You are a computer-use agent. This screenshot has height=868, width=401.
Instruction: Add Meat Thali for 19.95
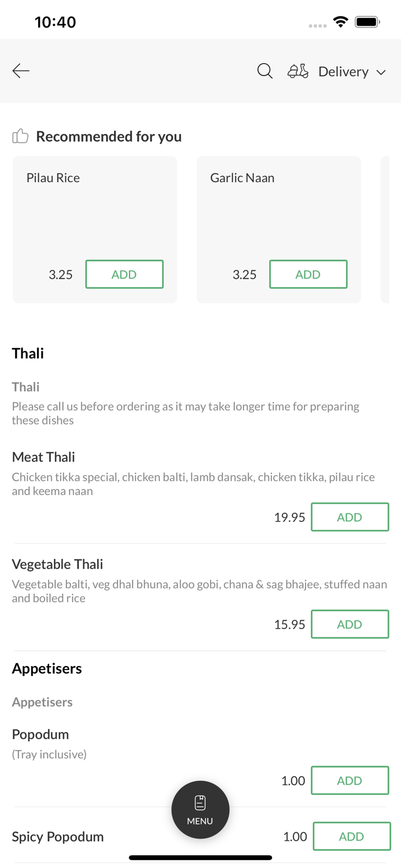pyautogui.click(x=350, y=517)
